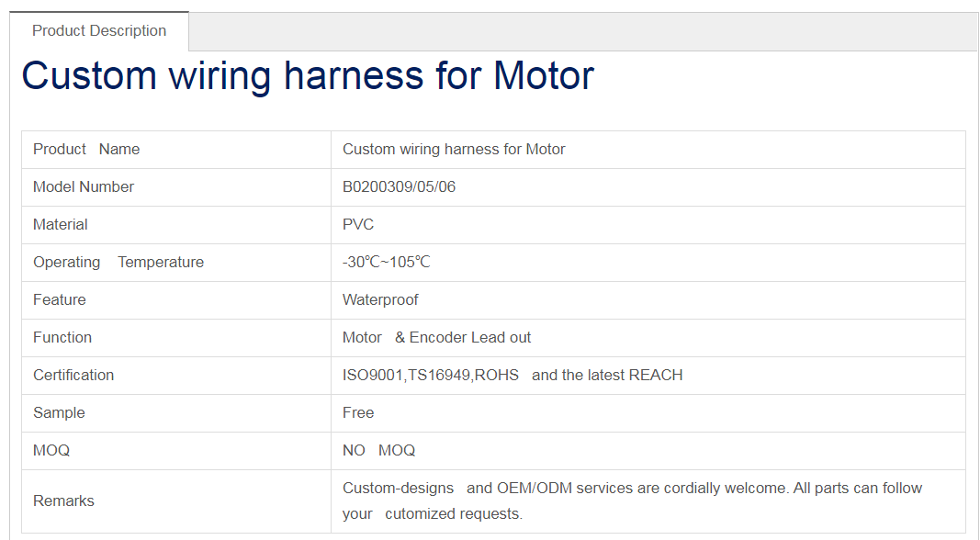
Task: Click the 'Operating Temperature' label
Action: pos(118,263)
